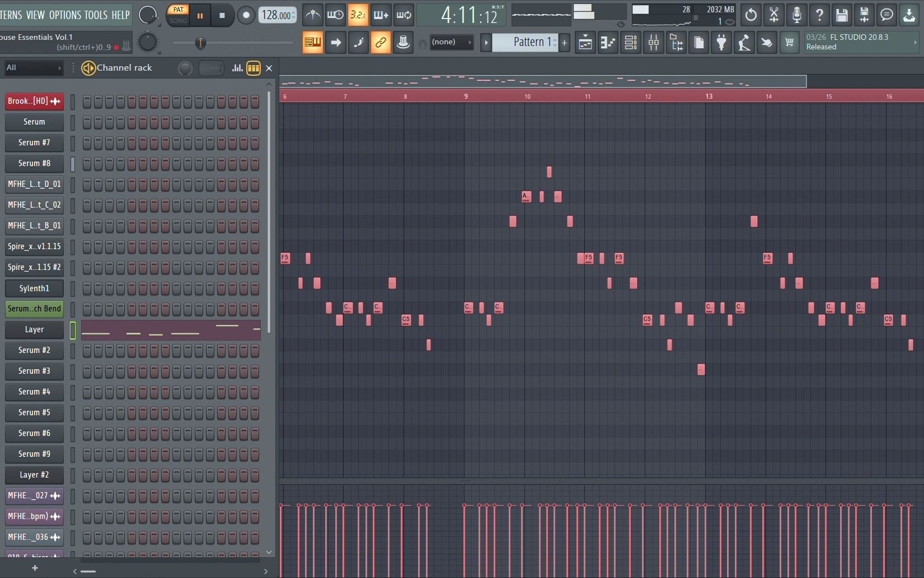This screenshot has height=578, width=924.
Task: Open the All channel filter dropdown
Action: pos(34,68)
